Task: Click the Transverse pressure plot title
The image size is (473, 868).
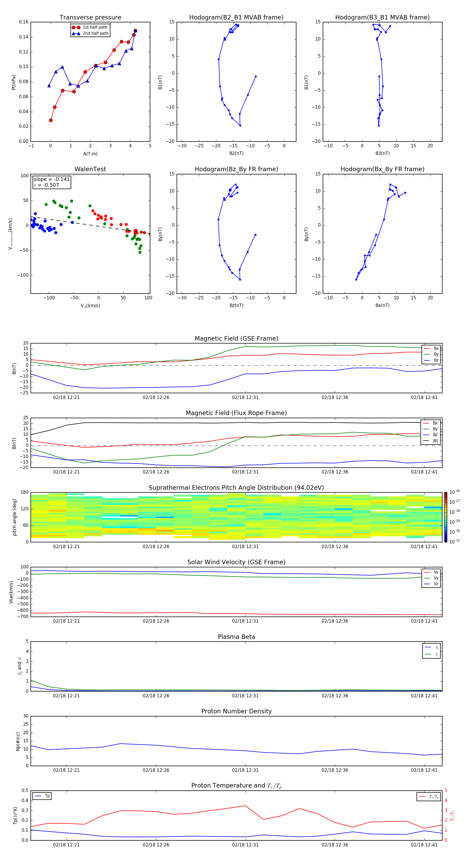Action: point(90,18)
